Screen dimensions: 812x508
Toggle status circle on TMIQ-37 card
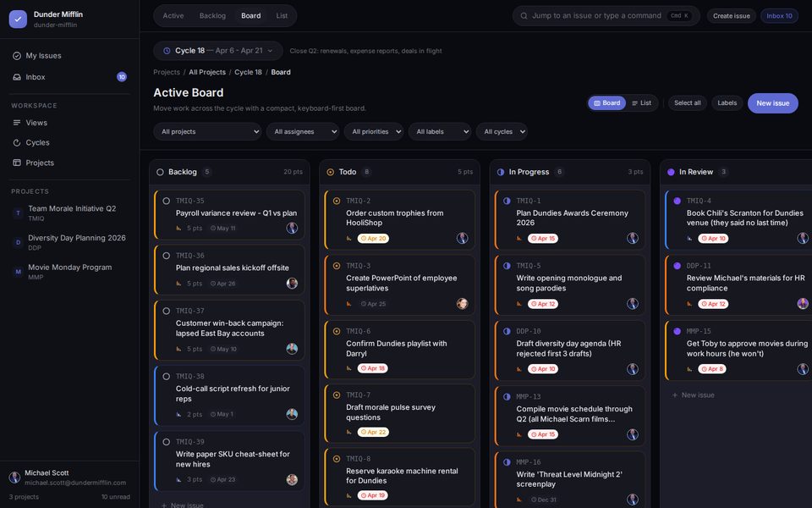167,311
